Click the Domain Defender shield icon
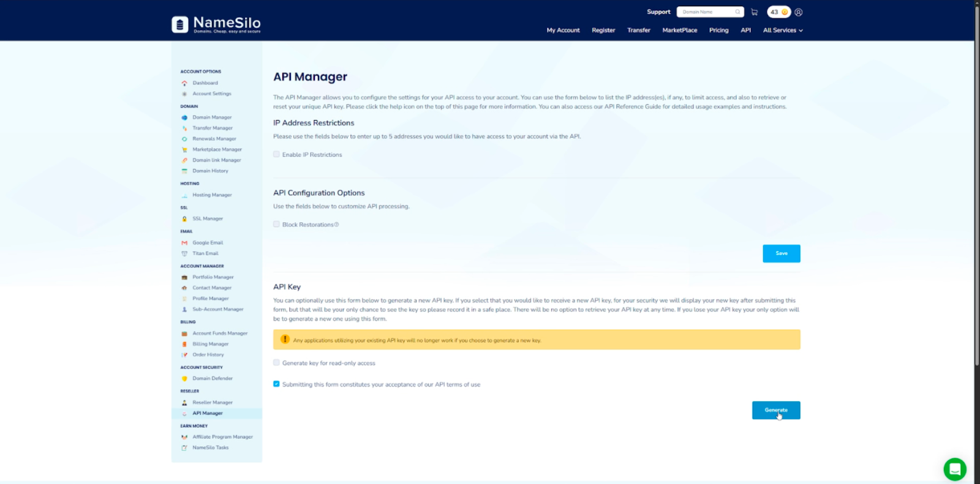 click(x=184, y=378)
